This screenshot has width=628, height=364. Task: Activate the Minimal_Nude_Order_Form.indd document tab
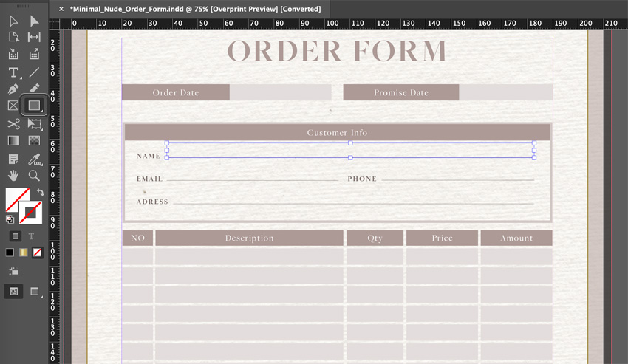point(196,9)
